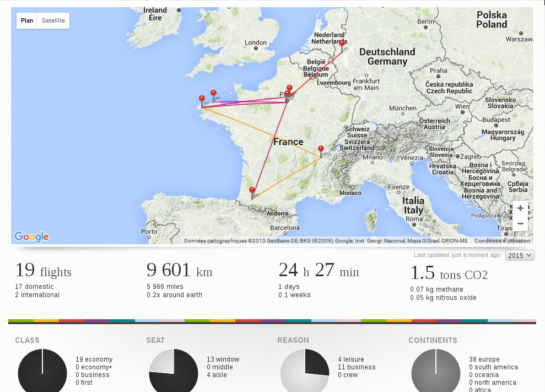Click the '24 h 27 min' duration statistic

point(319,270)
